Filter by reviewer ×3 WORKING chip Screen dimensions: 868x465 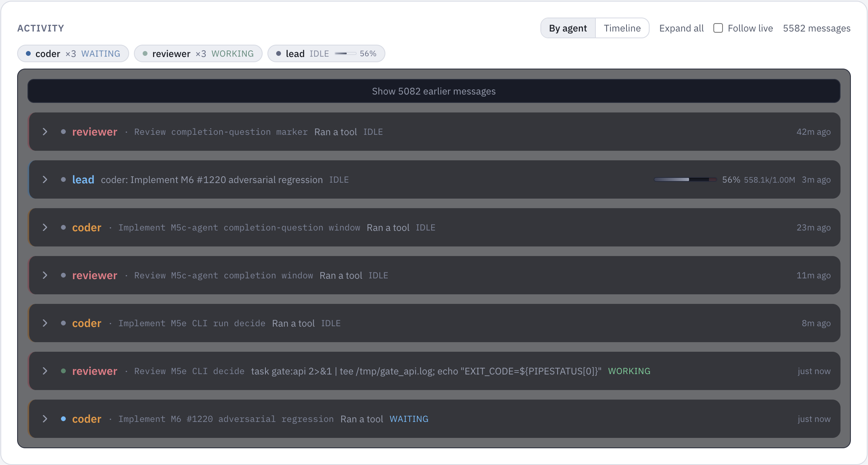198,53
